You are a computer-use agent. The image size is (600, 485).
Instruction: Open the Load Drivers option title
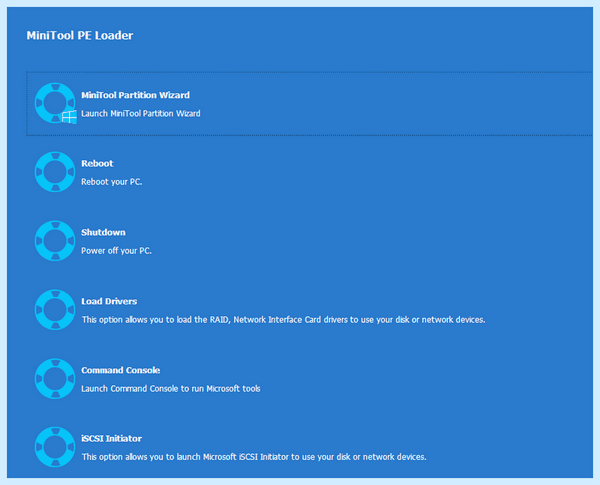point(109,301)
